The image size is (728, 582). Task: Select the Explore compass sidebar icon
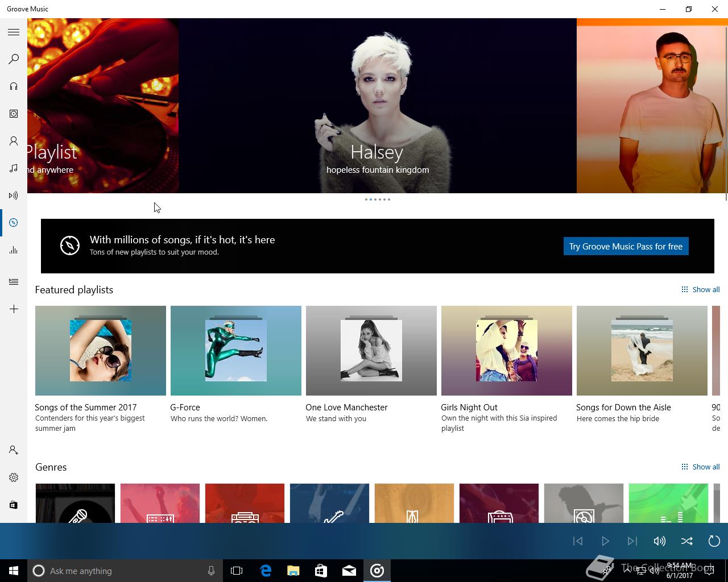[x=14, y=223]
